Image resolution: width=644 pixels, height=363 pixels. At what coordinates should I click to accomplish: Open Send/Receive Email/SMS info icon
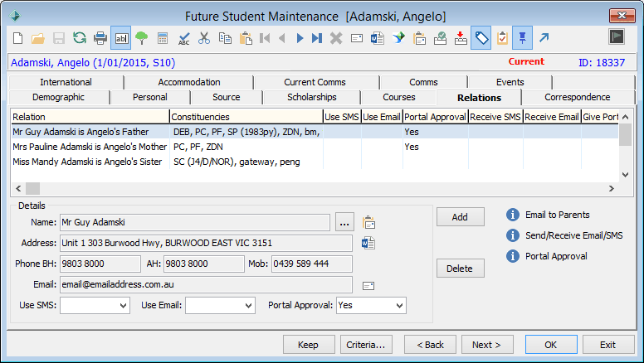tap(513, 235)
